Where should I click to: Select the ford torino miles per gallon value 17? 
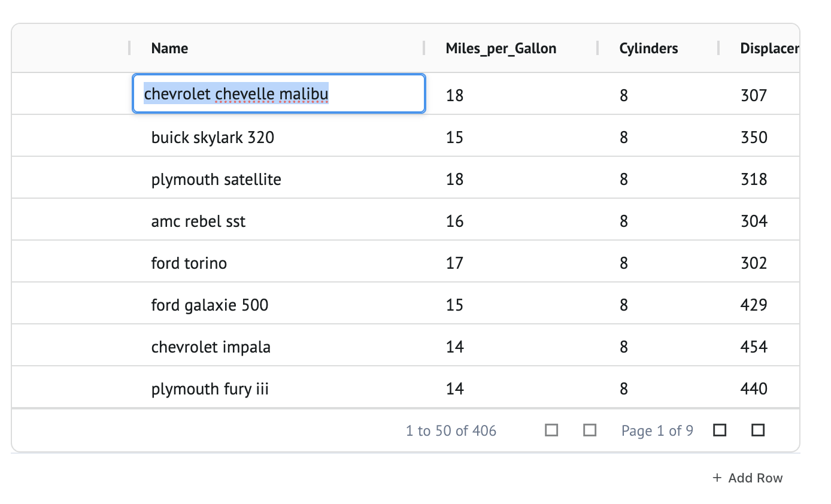[x=454, y=263]
